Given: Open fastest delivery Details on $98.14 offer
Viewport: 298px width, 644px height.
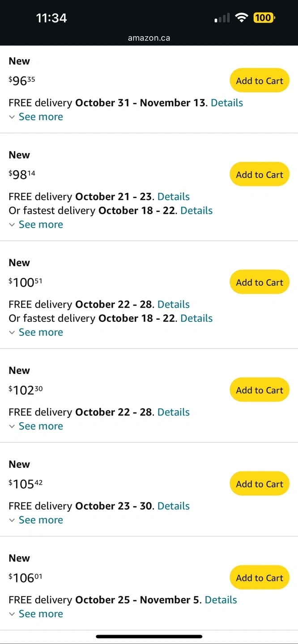Looking at the screenshot, I should point(196,211).
